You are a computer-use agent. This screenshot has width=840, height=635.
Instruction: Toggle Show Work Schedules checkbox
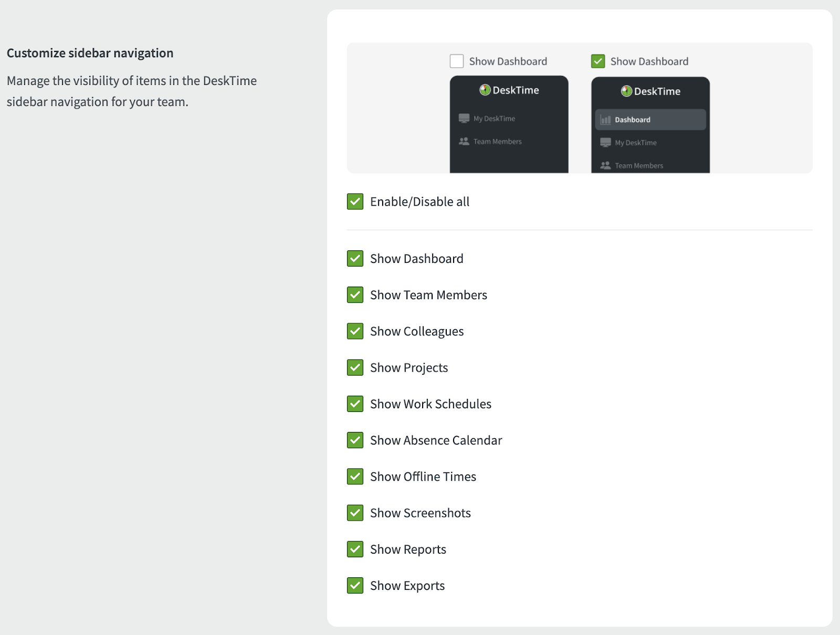point(355,404)
